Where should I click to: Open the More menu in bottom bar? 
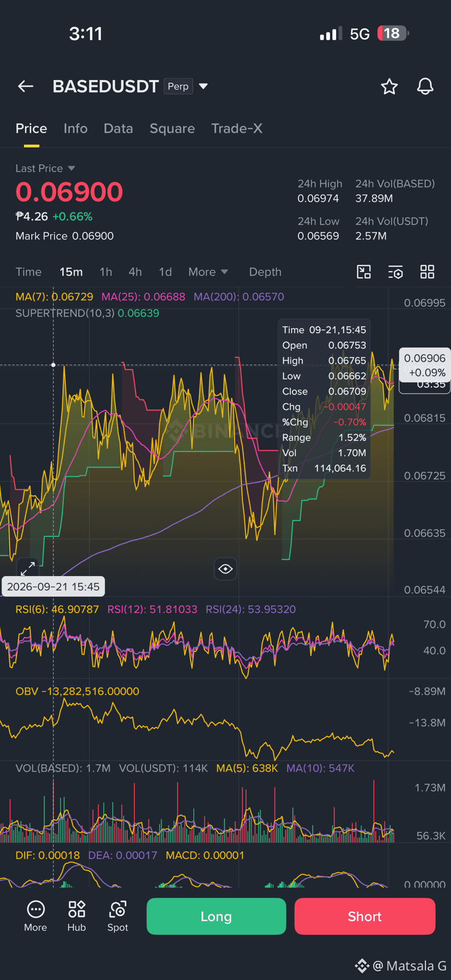pos(35,916)
